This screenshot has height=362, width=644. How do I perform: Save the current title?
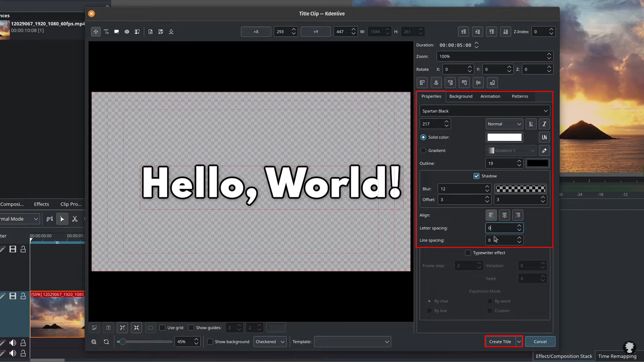pos(161,32)
